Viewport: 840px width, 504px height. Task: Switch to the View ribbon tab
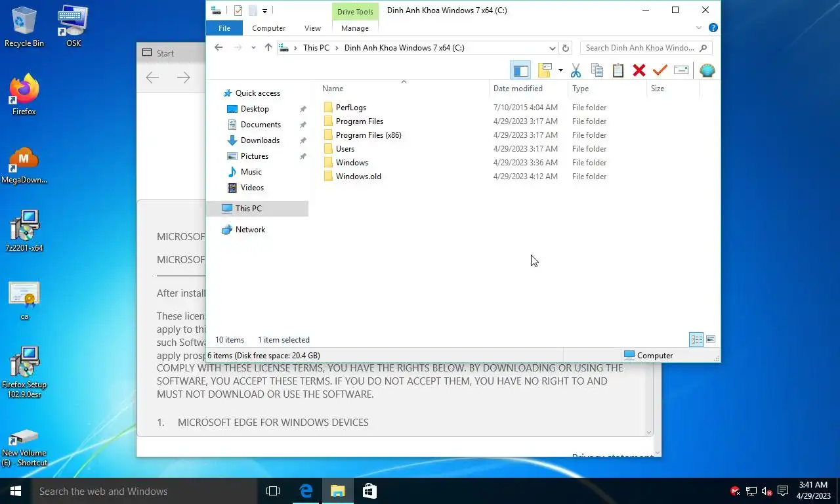click(313, 28)
